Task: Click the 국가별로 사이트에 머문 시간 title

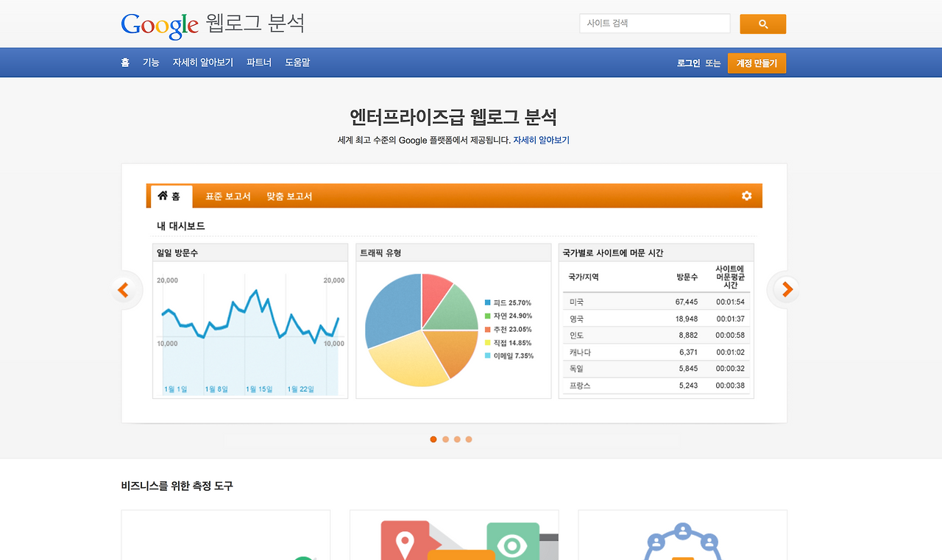Action: tap(613, 253)
